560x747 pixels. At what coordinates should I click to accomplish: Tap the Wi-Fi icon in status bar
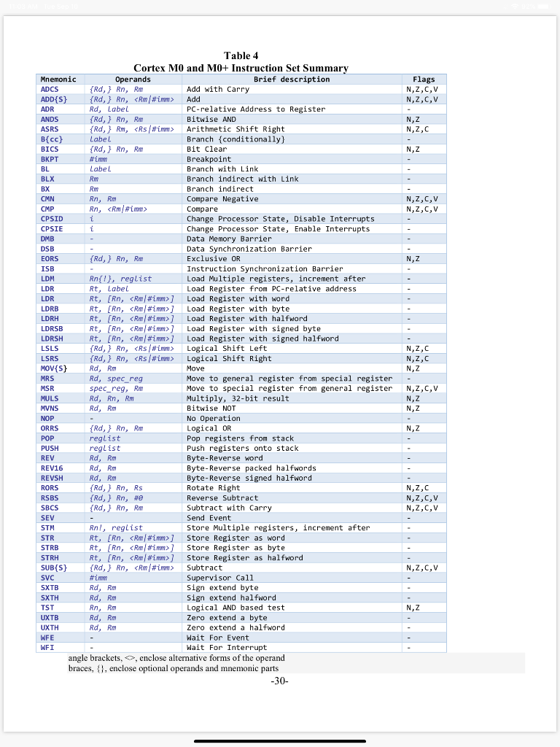coord(516,7)
